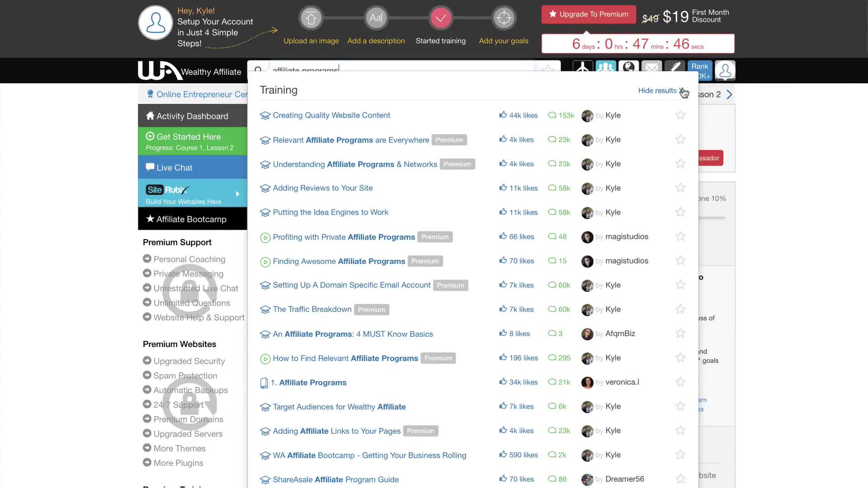Screen dimensions: 868x488
Task: Click AfqmBiz author avatar
Action: click(587, 334)
